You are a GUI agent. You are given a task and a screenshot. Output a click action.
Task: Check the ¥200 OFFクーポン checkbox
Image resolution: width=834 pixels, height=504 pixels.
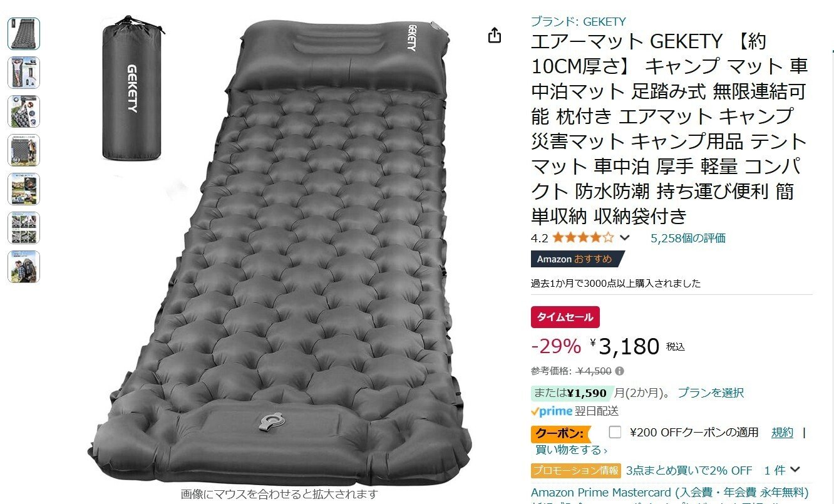[x=615, y=432]
